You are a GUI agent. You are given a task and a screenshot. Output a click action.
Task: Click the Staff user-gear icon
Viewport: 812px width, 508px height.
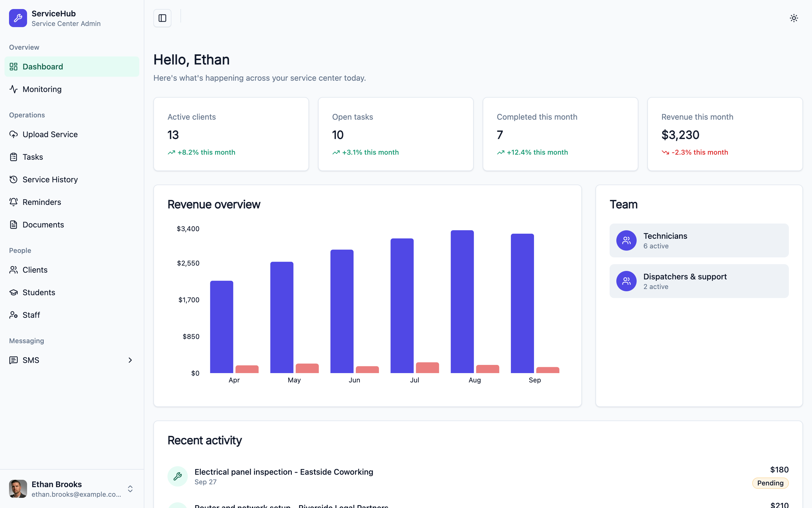[x=14, y=315]
